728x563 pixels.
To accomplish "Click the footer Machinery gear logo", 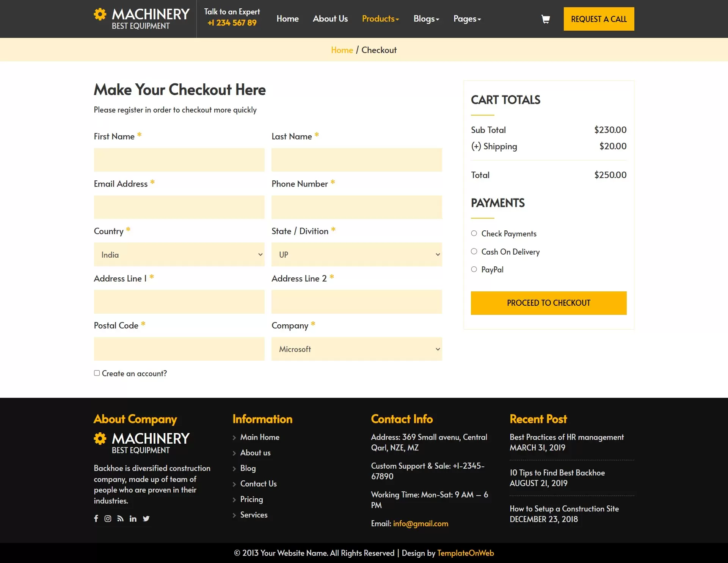I will click(100, 439).
